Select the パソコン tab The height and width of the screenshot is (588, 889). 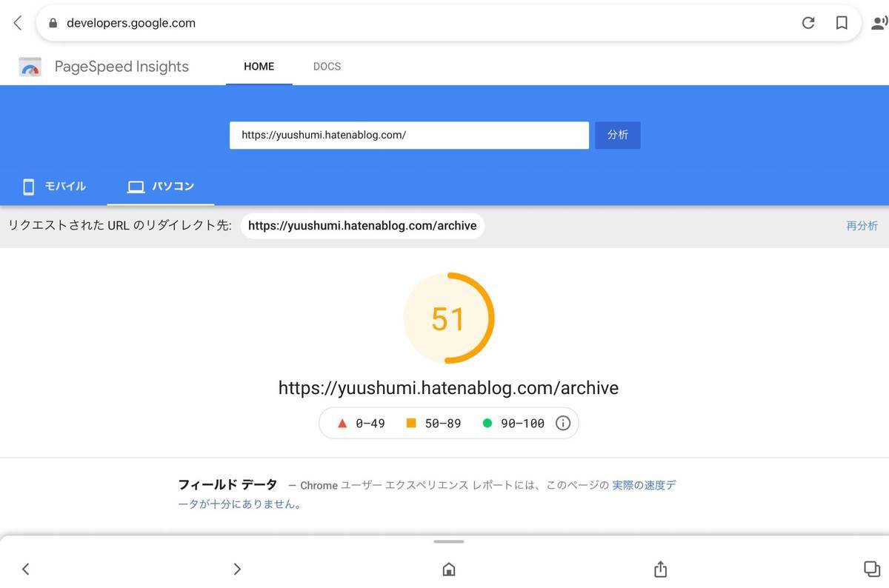coord(161,187)
